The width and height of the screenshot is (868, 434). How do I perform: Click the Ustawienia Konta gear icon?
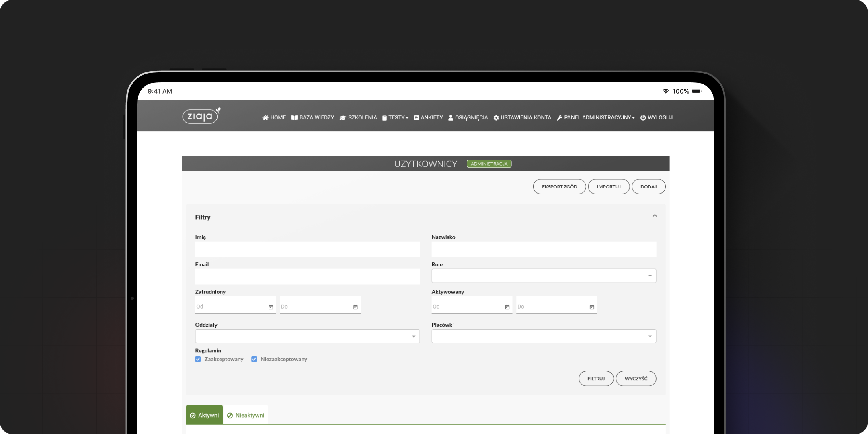tap(497, 117)
